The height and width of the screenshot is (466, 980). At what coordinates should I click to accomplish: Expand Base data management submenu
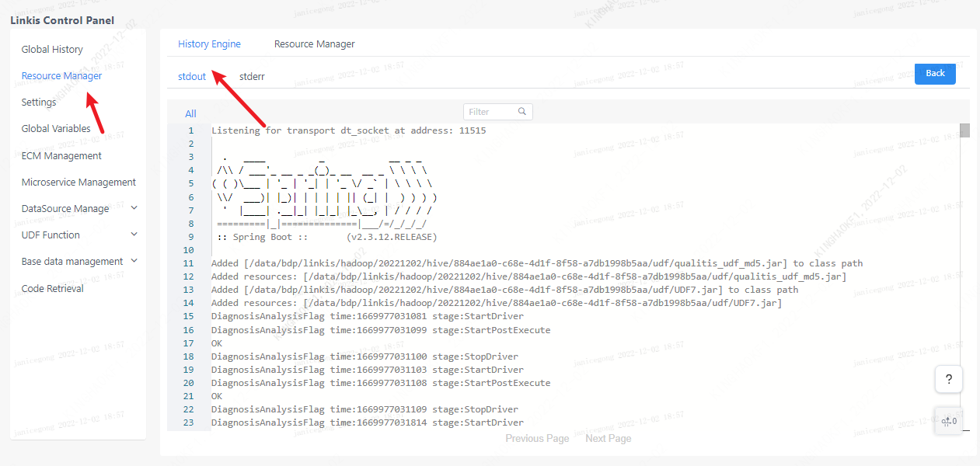tap(134, 261)
